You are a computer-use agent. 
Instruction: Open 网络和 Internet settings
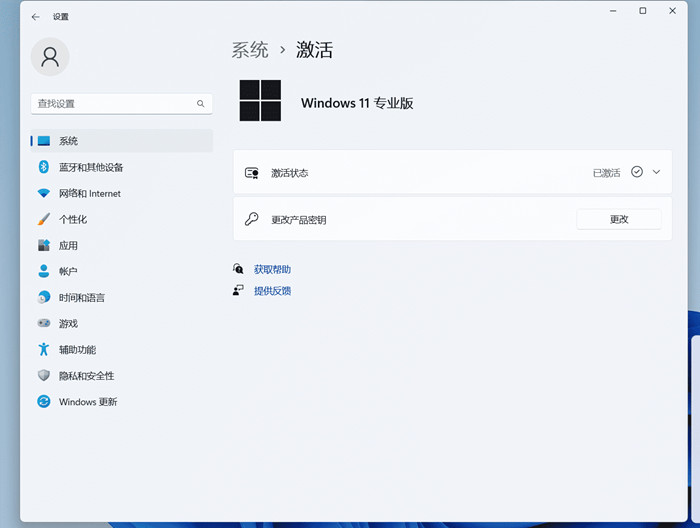coord(90,193)
